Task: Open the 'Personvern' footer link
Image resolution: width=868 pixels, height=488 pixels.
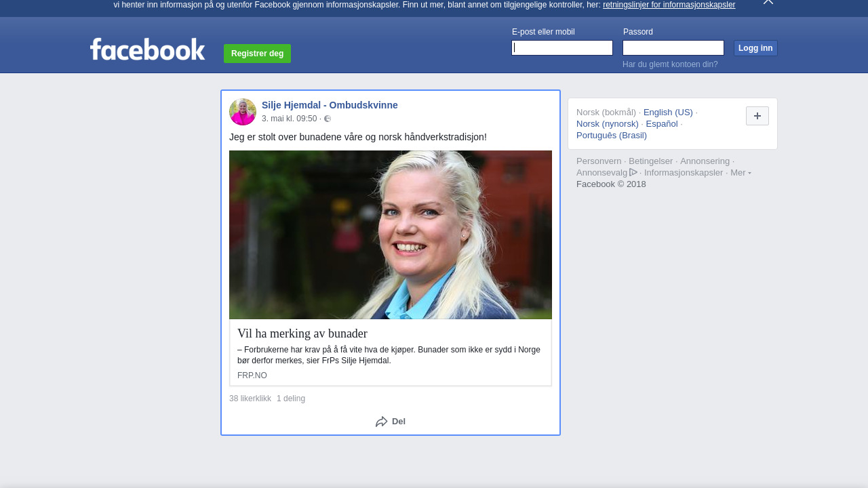Action: click(x=599, y=161)
